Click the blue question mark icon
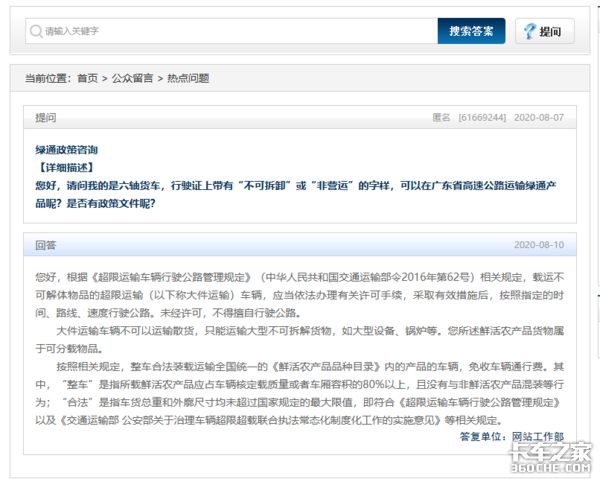Screen dimensions: 600x479 click(530, 31)
